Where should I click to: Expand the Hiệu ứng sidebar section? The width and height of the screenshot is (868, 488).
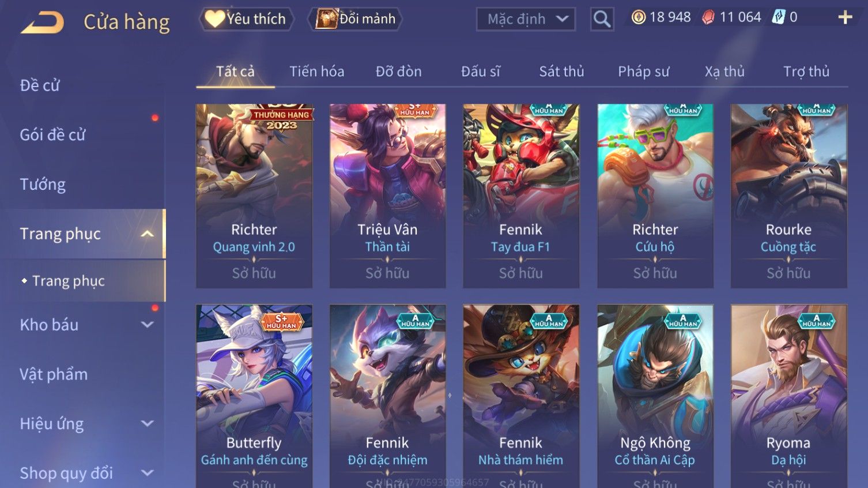point(148,423)
